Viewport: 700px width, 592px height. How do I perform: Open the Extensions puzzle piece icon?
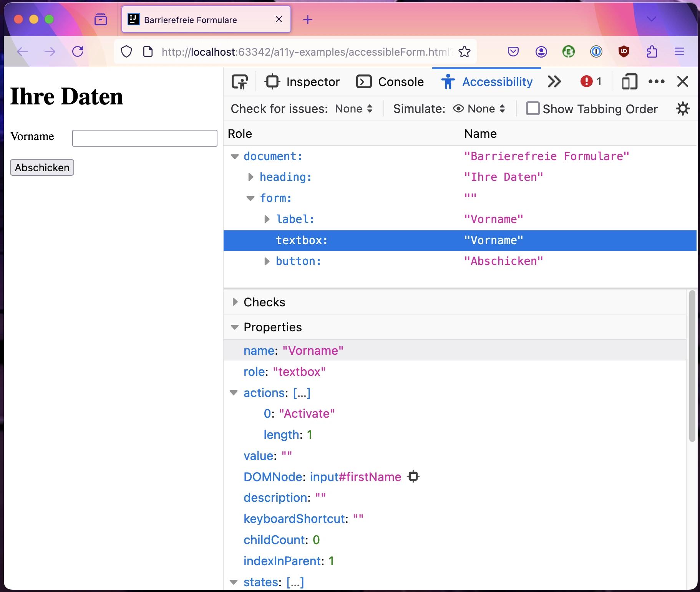coord(652,51)
